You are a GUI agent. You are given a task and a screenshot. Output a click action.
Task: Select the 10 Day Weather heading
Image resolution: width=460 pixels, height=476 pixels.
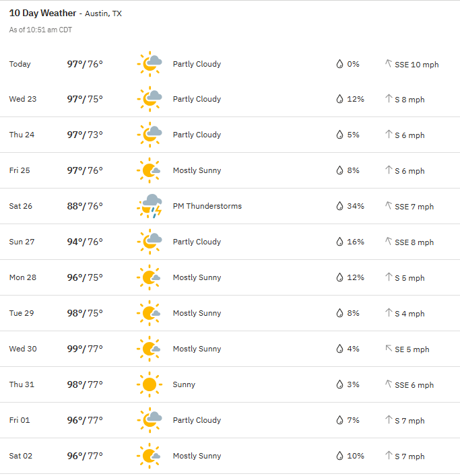point(42,13)
